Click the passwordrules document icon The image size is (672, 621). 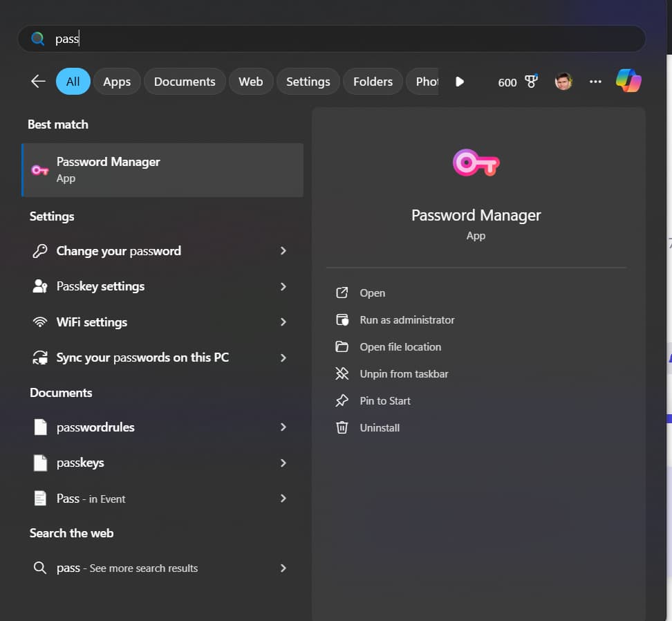coord(40,427)
